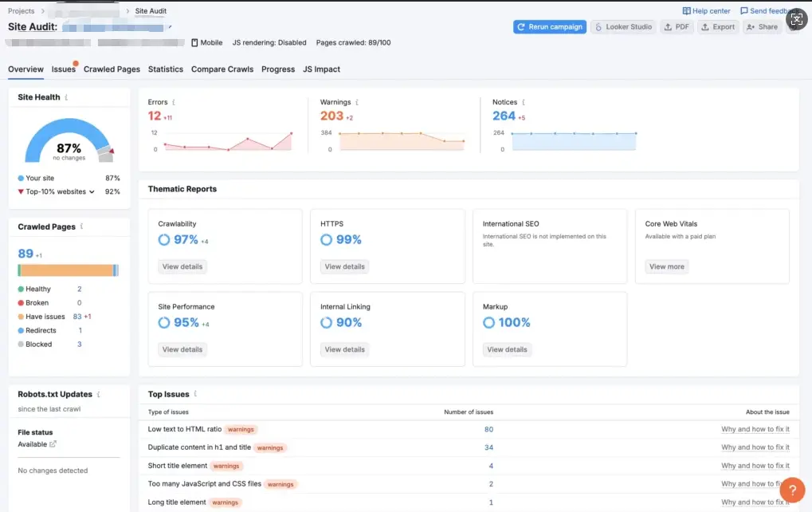Click the Site Health info icon
This screenshot has height=512, width=812.
point(66,97)
